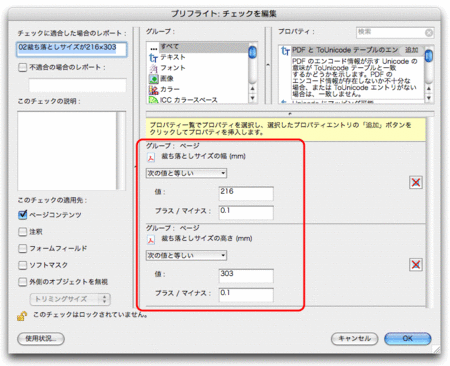Viewport: 450px width, 366px height.
Task: Click the check name field 02裁ち落としサイズが216×303
Action: [x=72, y=49]
